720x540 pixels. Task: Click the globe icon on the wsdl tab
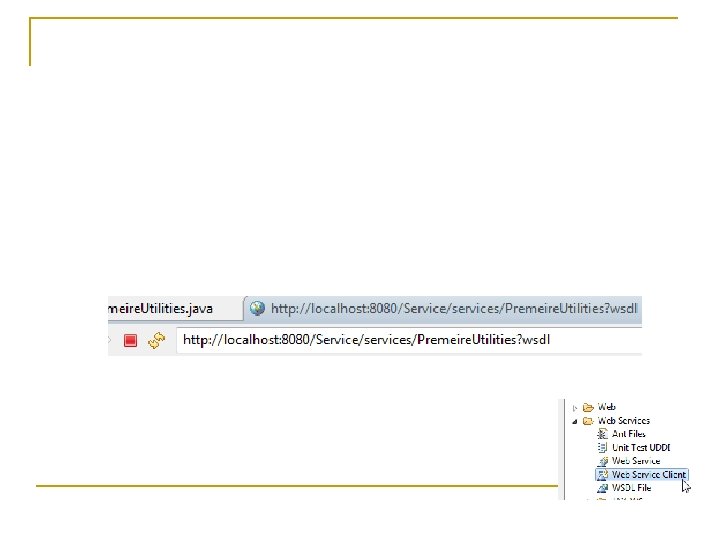[257, 308]
